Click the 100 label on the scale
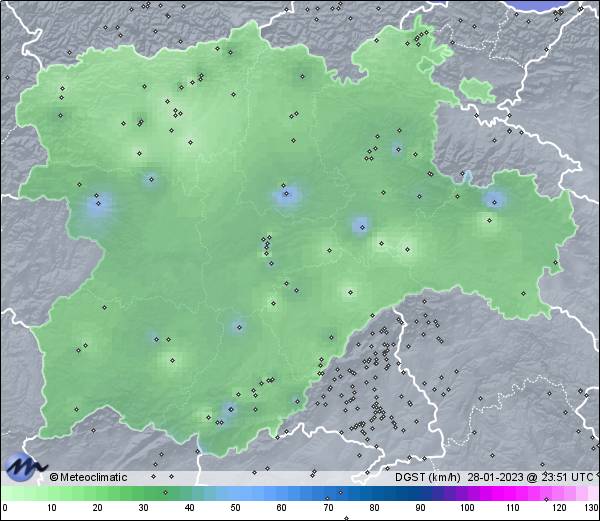This screenshot has width=600, height=521. tap(467, 508)
